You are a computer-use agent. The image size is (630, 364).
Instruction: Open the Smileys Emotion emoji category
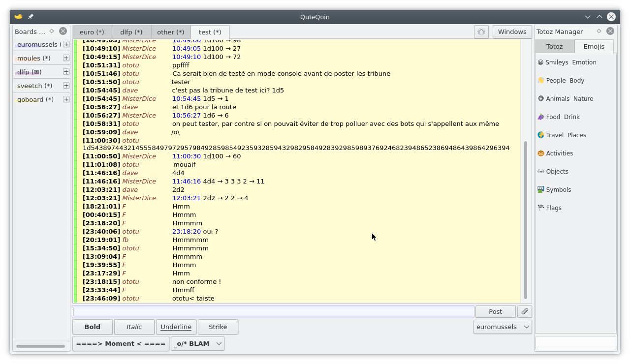[x=567, y=62]
